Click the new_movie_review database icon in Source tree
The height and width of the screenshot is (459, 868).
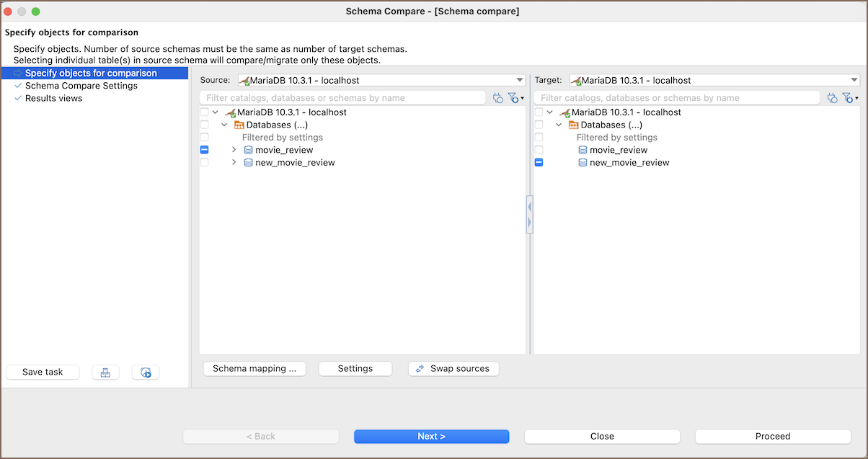248,163
